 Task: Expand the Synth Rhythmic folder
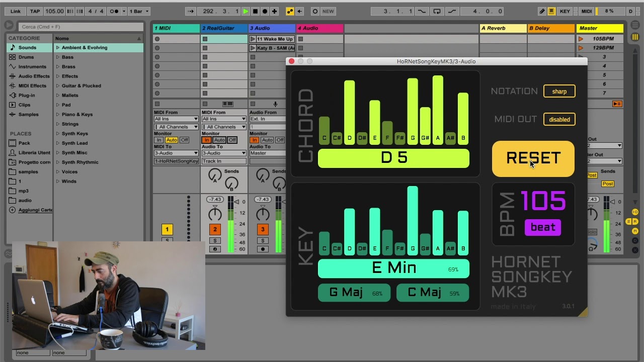click(58, 162)
